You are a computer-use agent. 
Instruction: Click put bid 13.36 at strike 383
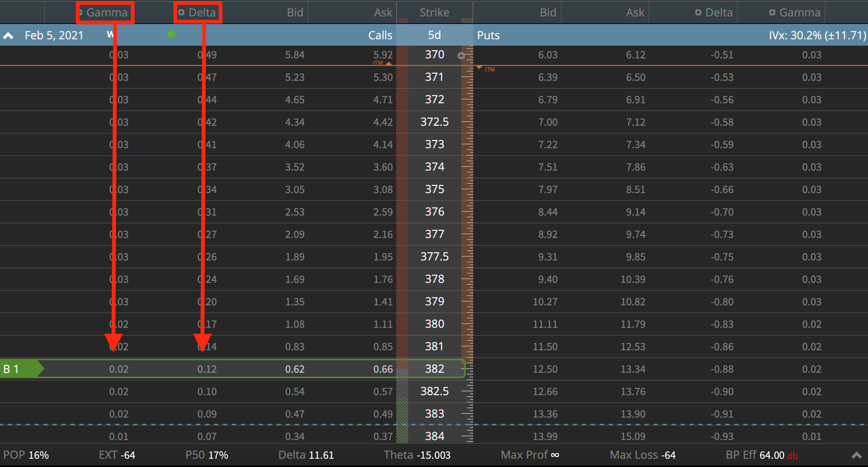545,414
